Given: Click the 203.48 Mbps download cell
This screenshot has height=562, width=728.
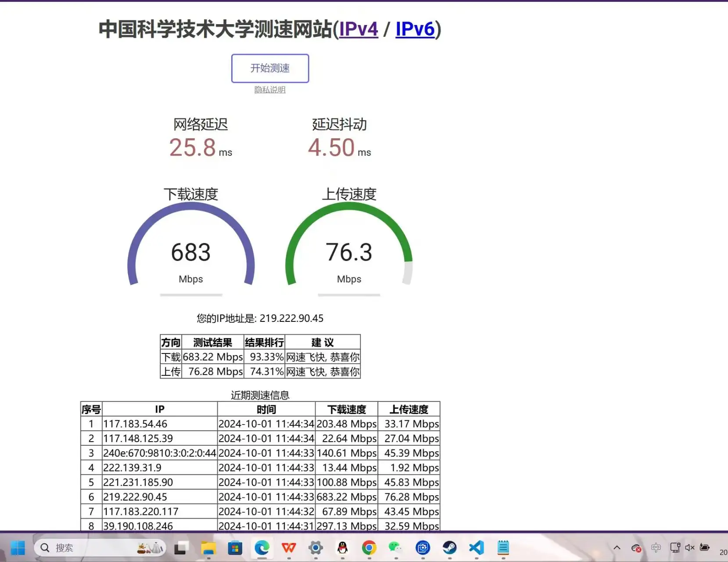Looking at the screenshot, I should tap(347, 424).
